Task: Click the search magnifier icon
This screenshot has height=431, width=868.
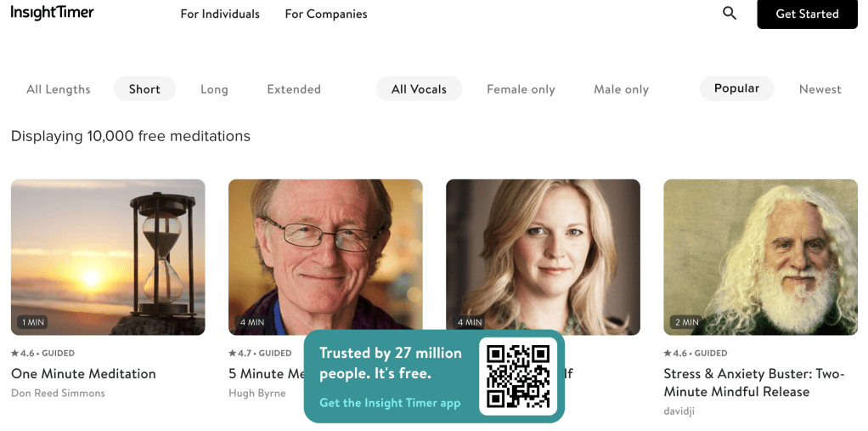Action: (730, 14)
